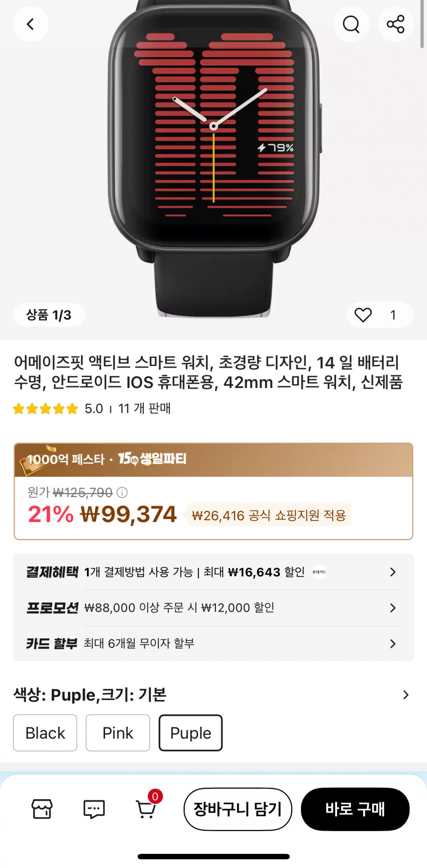This screenshot has width=427, height=868.
Task: Toggle the heart wishlist button
Action: coord(363,315)
